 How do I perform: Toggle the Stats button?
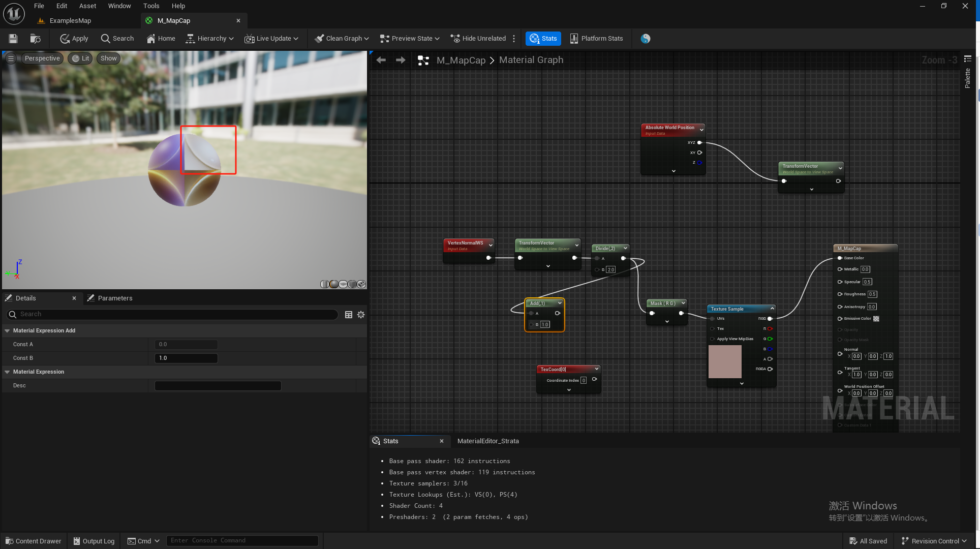[543, 39]
